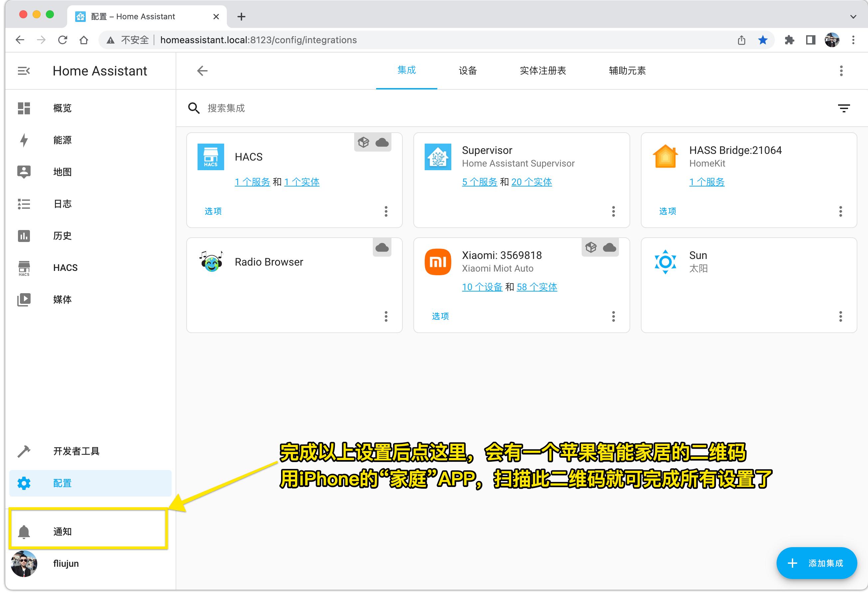Click inside the 搜索集成 search field
Screen dimensions: 868x595
261,108
